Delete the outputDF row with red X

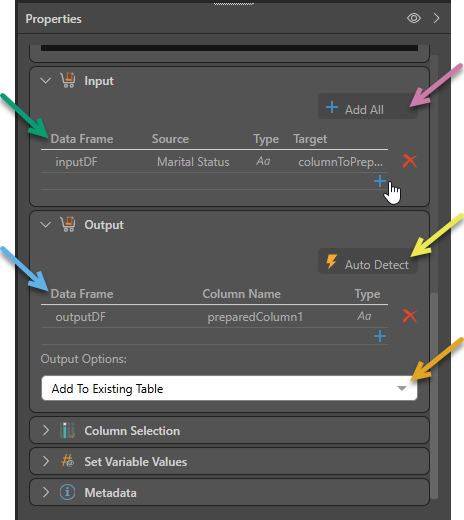(410, 316)
